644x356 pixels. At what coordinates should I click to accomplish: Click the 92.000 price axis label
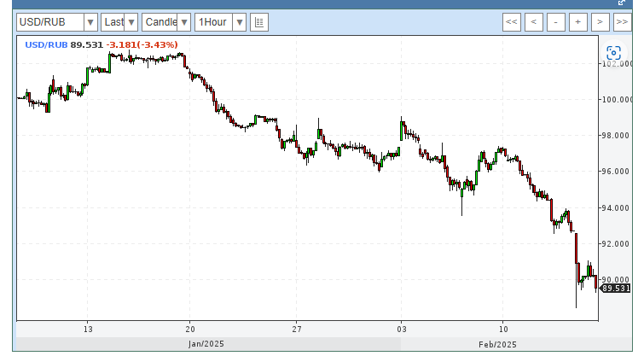click(615, 244)
